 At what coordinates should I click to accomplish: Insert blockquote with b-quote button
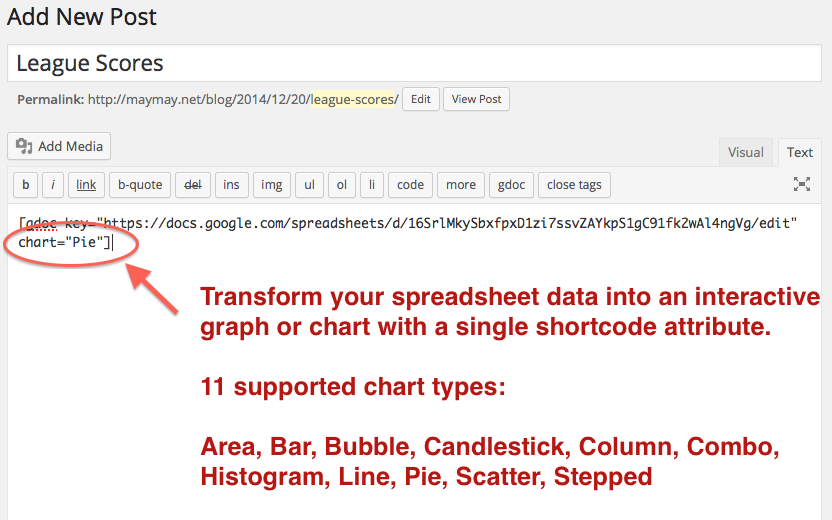coord(140,185)
